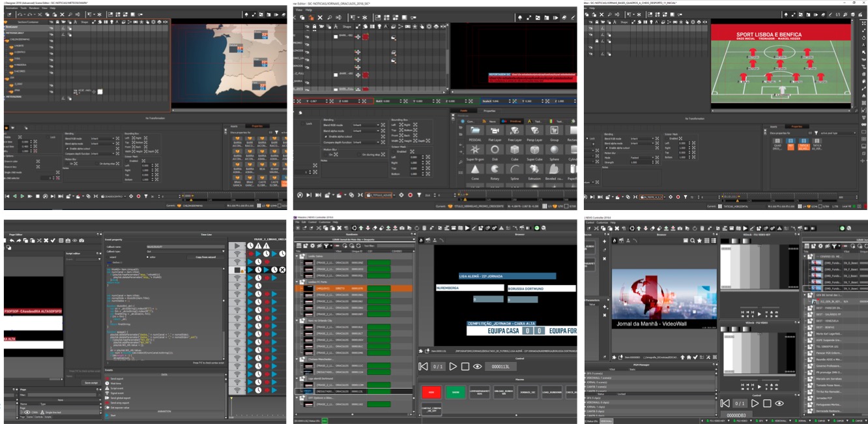Click the star icon under Jornal do Meio-Dia preview
This screenshot has width=868, height=424.
420,351
